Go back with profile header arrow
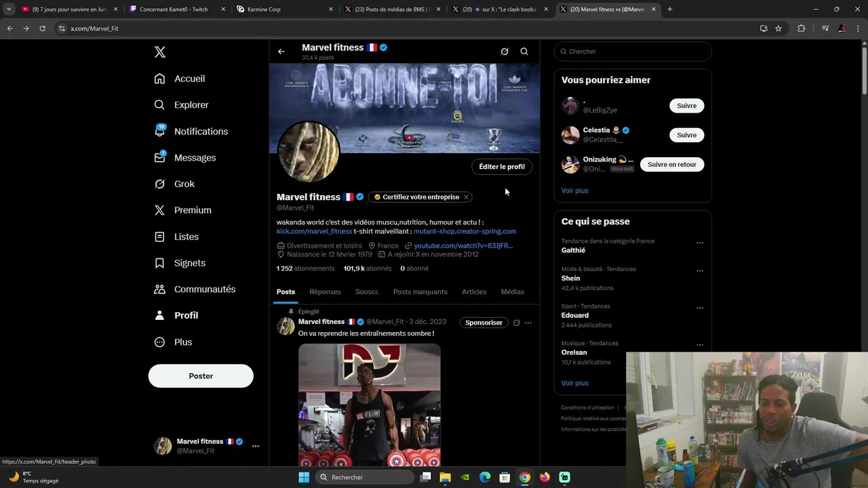The image size is (868, 488). tap(281, 52)
